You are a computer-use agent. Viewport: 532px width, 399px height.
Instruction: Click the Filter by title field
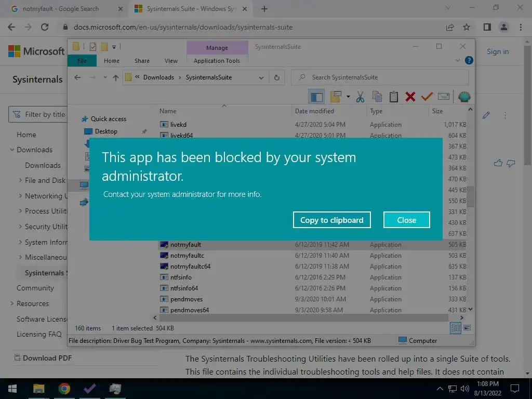[x=38, y=114]
